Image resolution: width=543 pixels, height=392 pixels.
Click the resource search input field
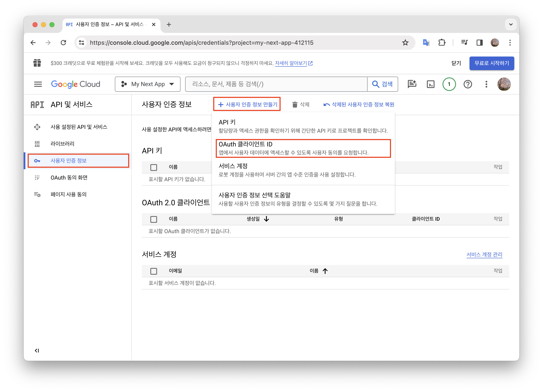[x=275, y=84]
